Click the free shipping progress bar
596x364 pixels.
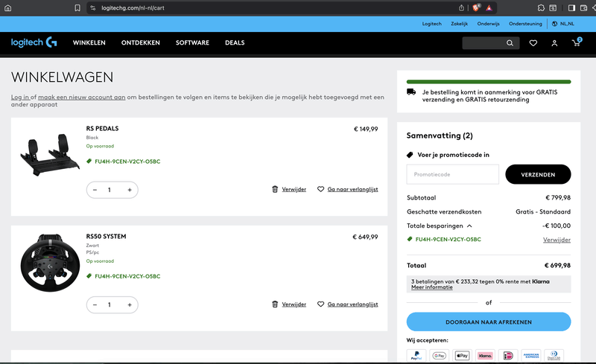pyautogui.click(x=489, y=82)
